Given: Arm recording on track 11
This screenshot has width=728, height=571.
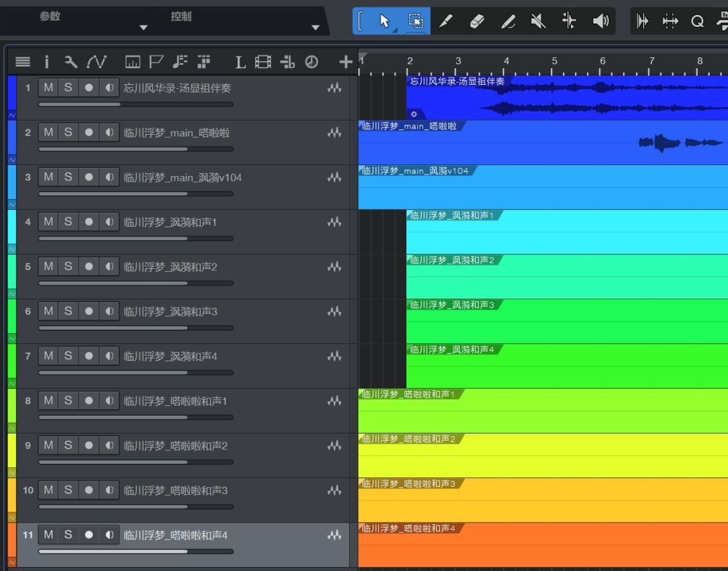Looking at the screenshot, I should coord(88,535).
